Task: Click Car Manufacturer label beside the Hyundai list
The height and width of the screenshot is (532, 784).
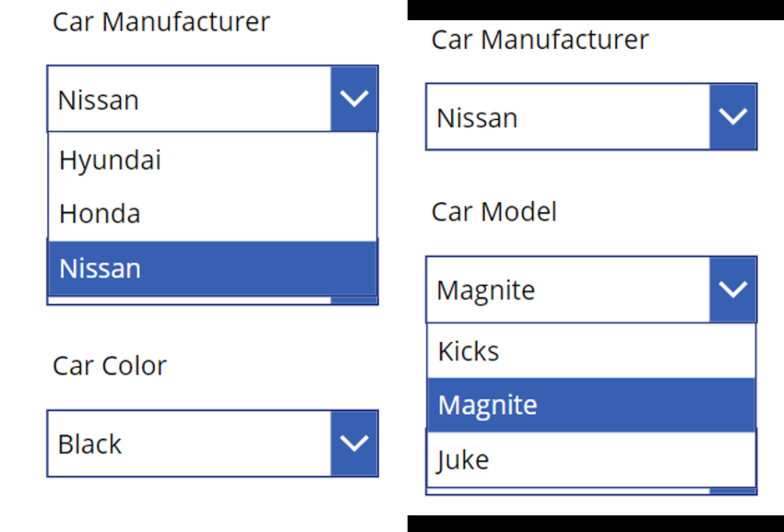Action: [x=161, y=22]
